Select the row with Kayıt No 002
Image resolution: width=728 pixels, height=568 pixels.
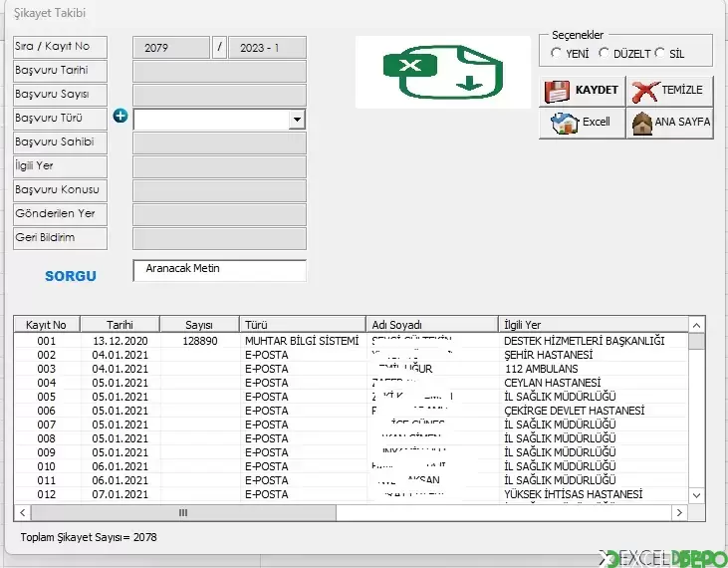click(351, 355)
